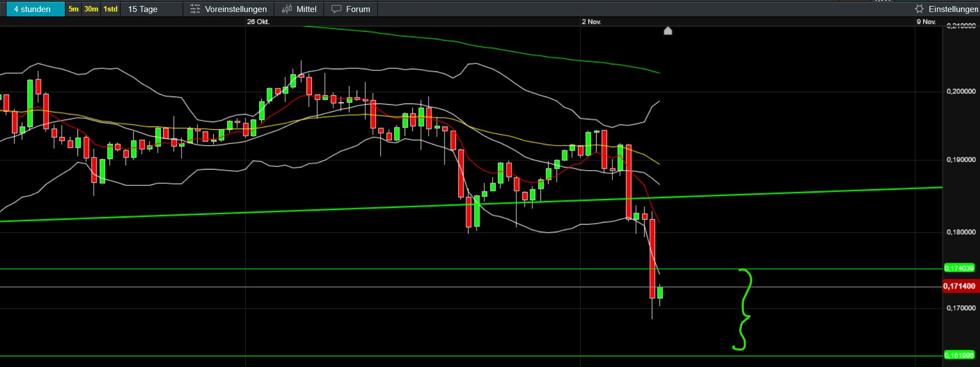Open the Mittel price type menu
Viewport: 980px width, 367px height.
(306, 9)
